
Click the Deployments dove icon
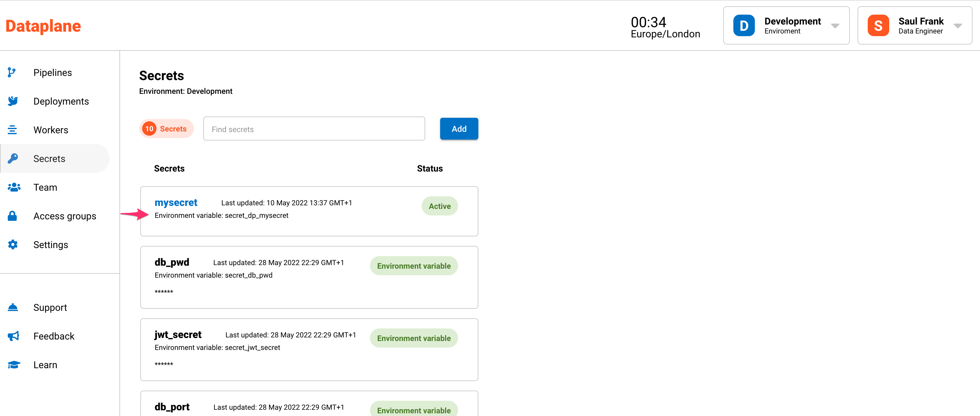click(x=13, y=101)
